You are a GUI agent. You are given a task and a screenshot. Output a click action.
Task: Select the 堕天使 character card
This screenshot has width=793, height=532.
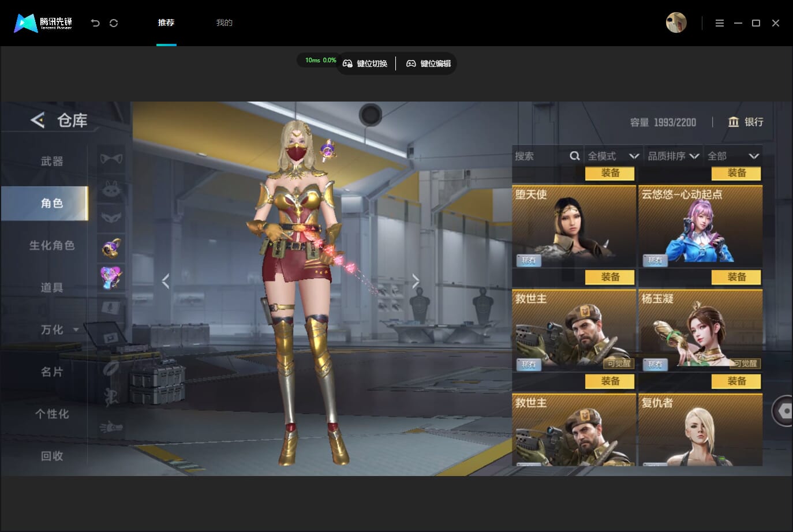coord(574,226)
